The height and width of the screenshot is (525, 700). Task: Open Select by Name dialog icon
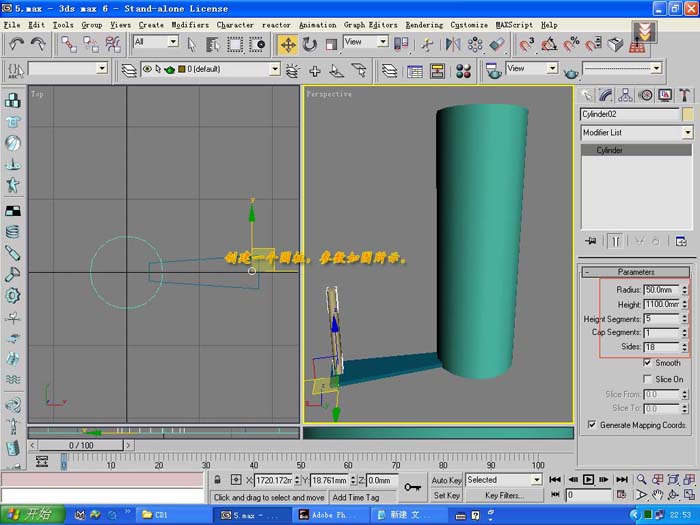click(212, 45)
